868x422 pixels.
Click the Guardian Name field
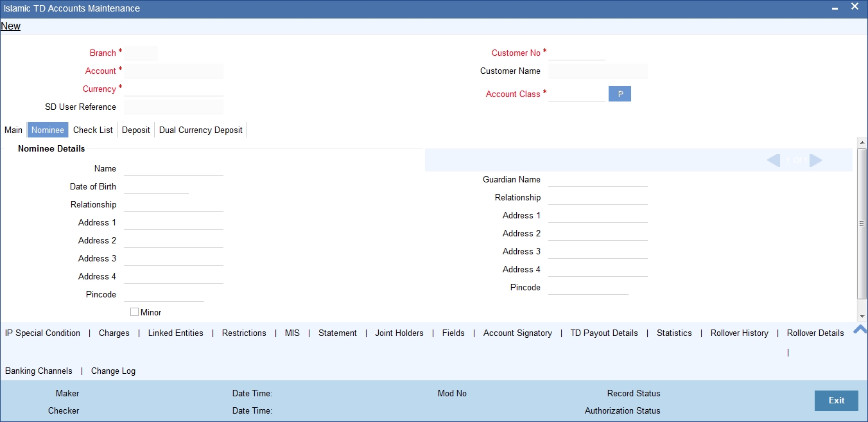pyautogui.click(x=598, y=179)
